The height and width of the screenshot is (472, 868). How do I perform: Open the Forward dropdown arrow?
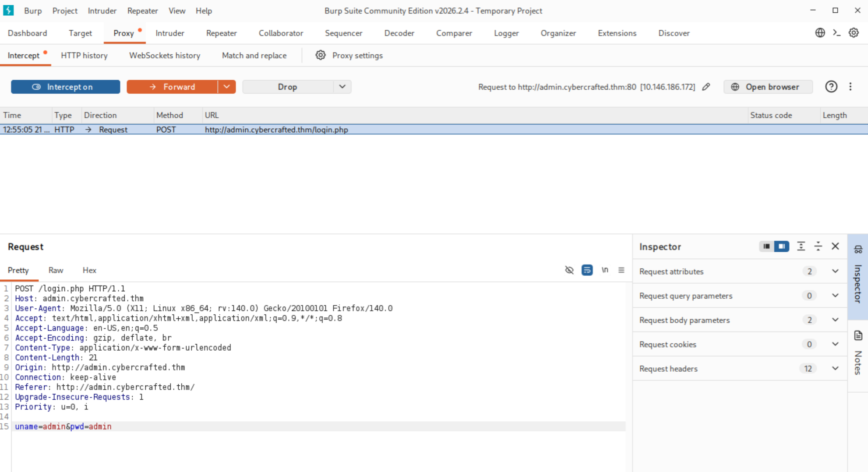pos(227,87)
